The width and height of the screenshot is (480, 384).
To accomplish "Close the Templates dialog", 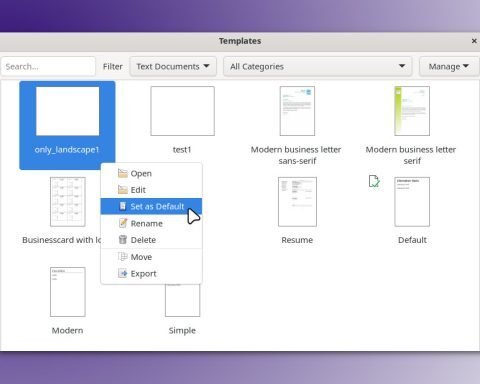I will pyautogui.click(x=474, y=41).
